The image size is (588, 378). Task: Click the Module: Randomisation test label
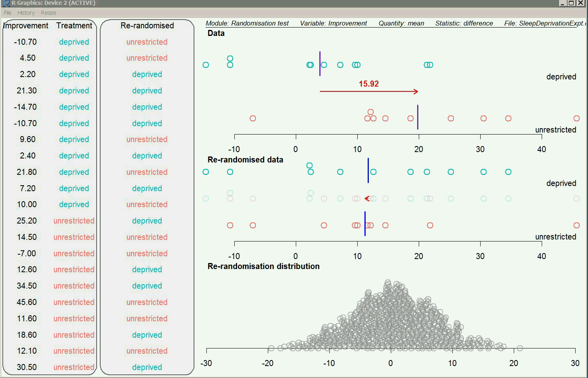point(247,23)
